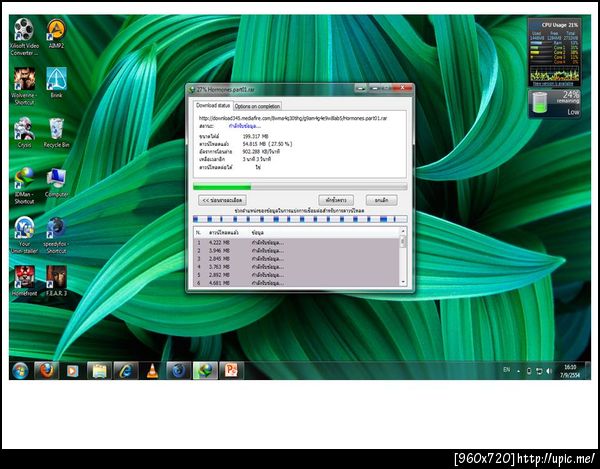The image size is (600, 469).
Task: Open VLC media player taskbar icon
Action: [x=152, y=371]
